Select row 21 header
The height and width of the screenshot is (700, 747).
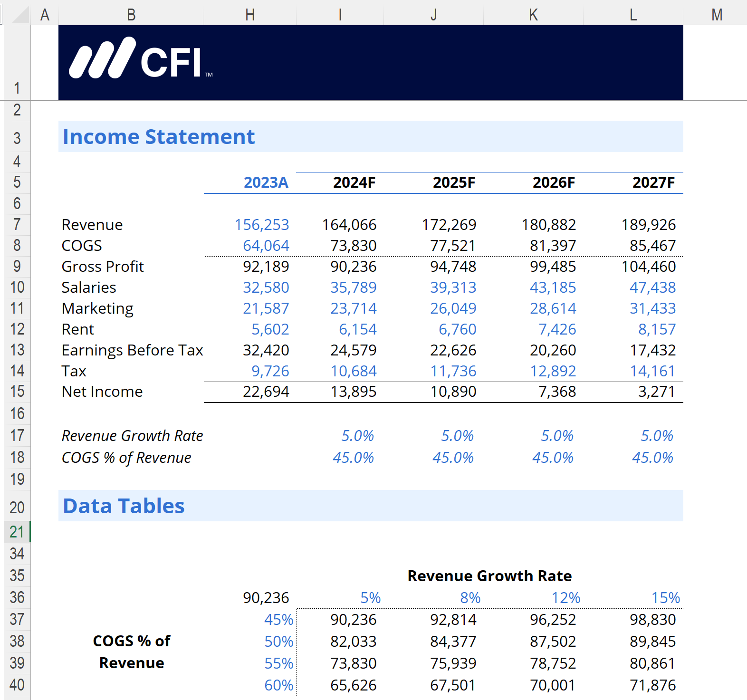click(17, 531)
